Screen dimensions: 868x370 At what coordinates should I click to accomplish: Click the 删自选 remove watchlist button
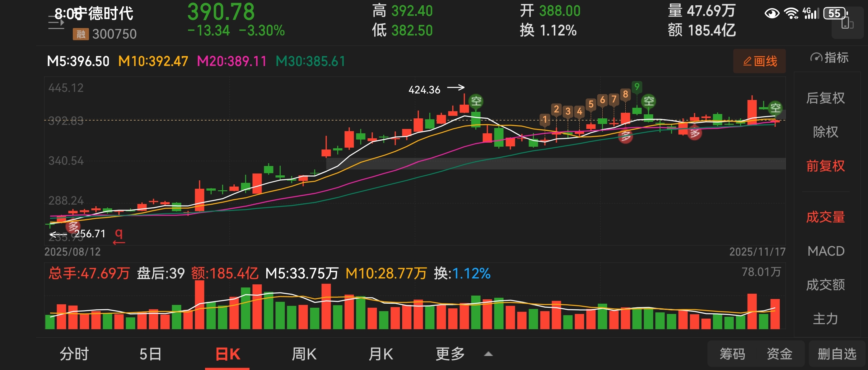pyautogui.click(x=837, y=354)
